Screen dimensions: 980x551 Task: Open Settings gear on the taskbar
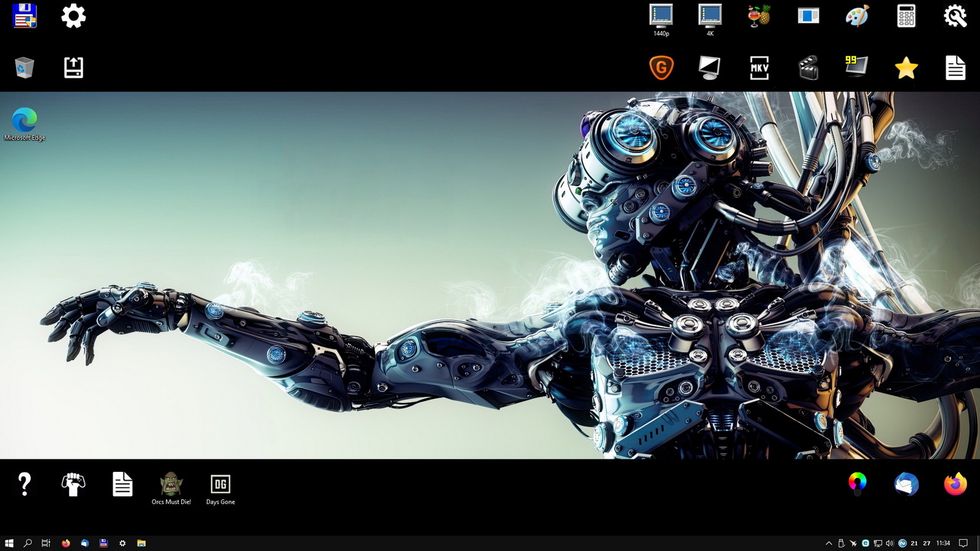123,543
